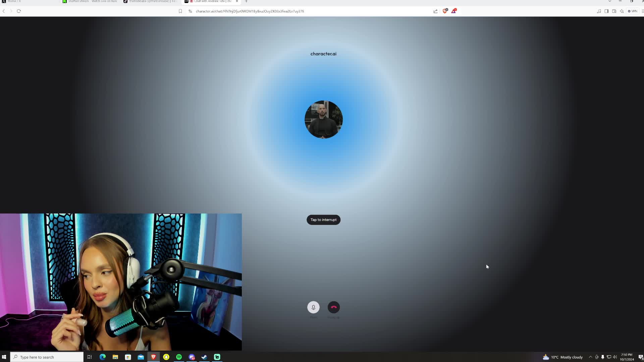Reload the current page
Viewport: 644px width, 362px height.
tap(19, 11)
